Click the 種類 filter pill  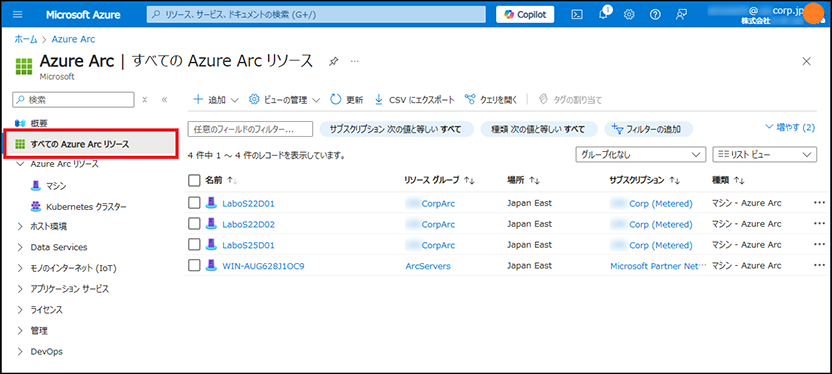click(x=539, y=129)
